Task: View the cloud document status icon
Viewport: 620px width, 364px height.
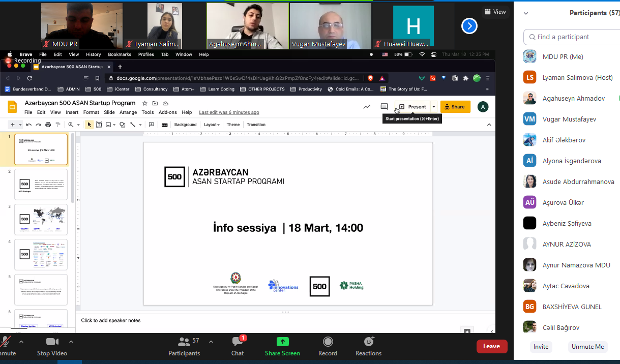Action: click(165, 103)
